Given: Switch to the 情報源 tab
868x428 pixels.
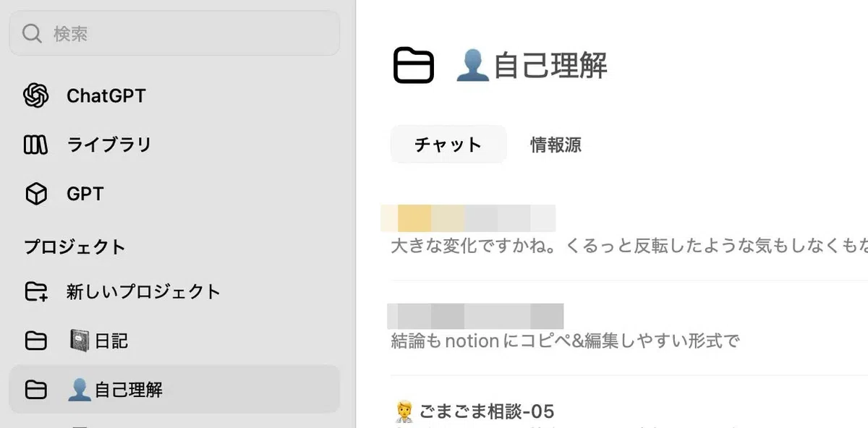Looking at the screenshot, I should pos(556,144).
